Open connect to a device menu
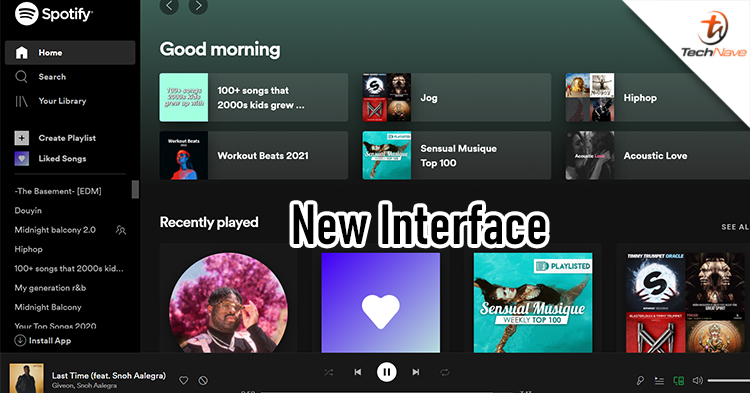750x393 pixels. pos(678,381)
